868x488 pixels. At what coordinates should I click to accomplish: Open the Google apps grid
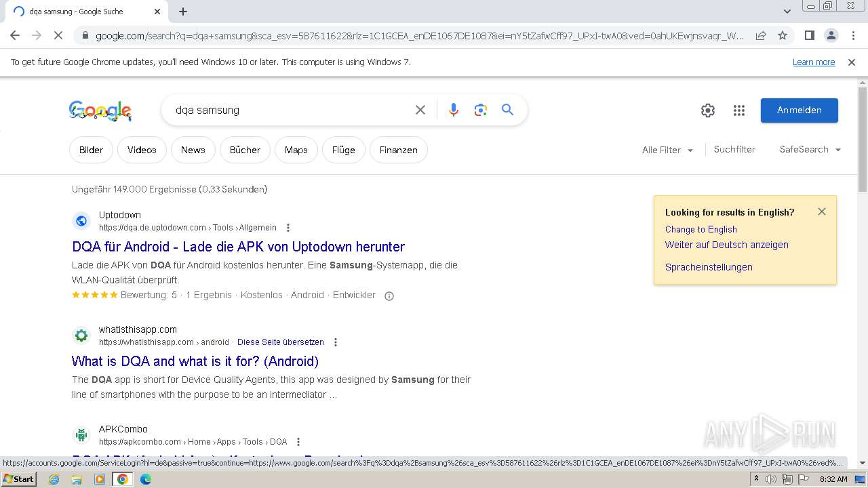coord(739,110)
